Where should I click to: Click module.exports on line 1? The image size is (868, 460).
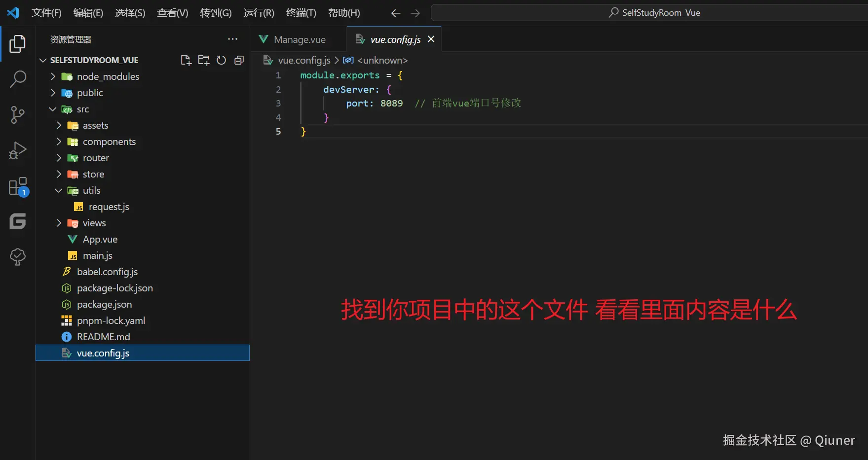(340, 75)
